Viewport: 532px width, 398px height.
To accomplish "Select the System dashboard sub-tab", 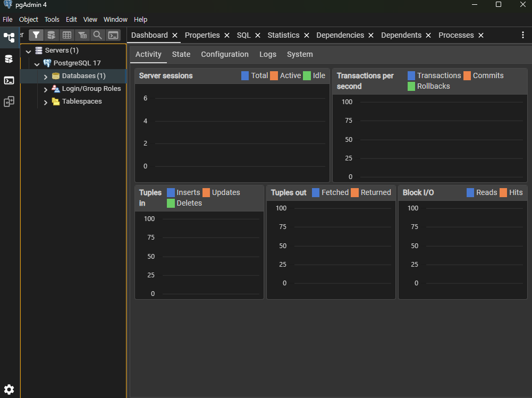I will tap(300, 54).
